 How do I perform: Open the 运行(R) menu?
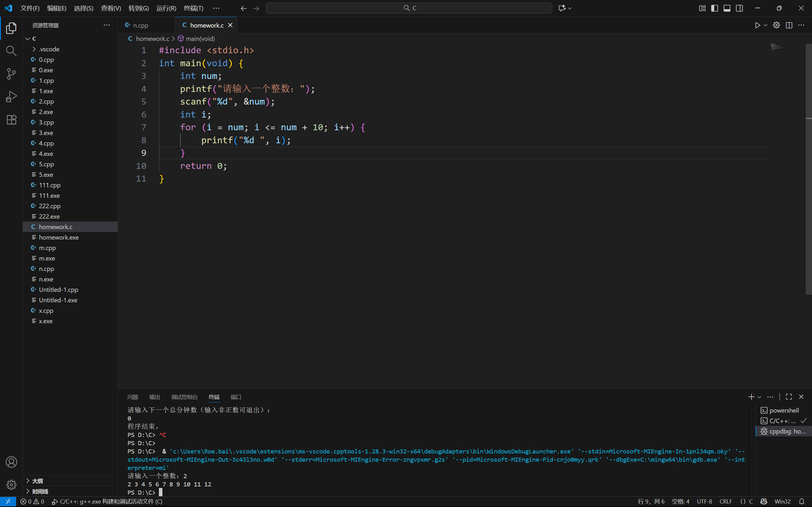tap(166, 8)
